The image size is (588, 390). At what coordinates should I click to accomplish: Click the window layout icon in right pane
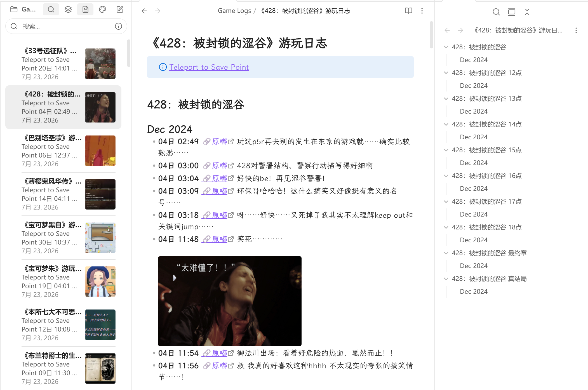tap(512, 12)
